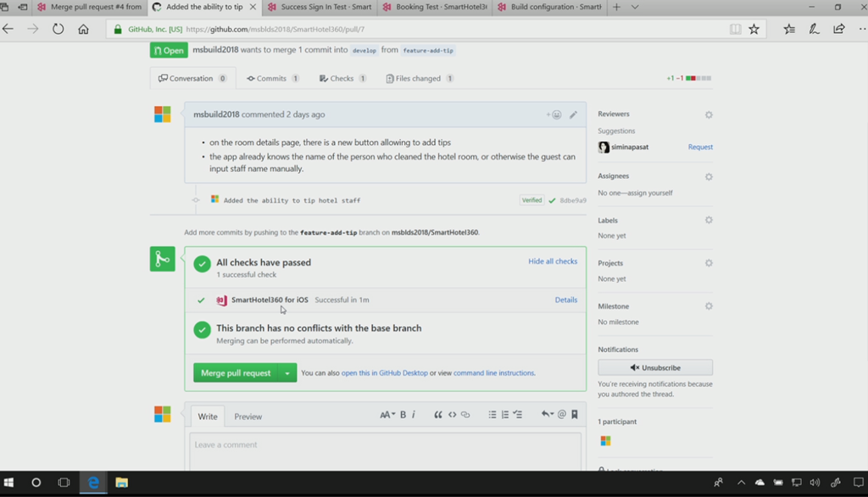
Task: Open Task View on taskbar
Action: 64,483
